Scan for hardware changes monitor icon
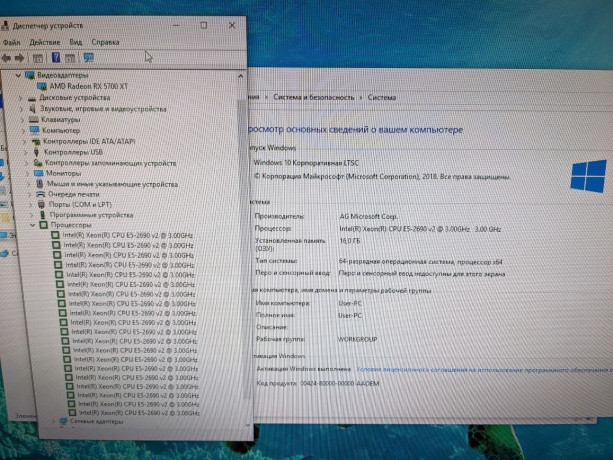 [x=88, y=58]
